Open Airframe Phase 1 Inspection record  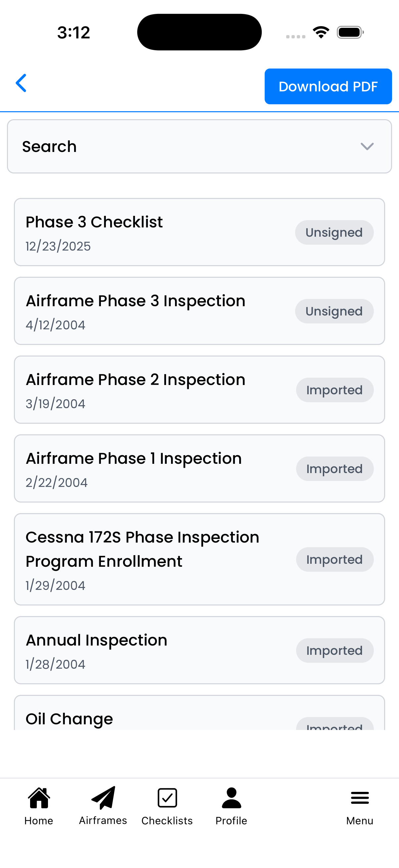point(152,469)
